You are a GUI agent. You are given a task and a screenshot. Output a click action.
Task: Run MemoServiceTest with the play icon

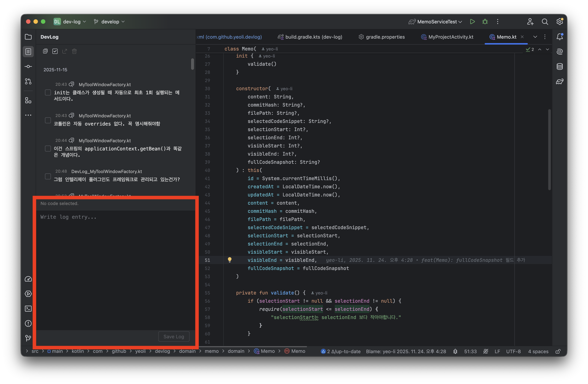point(472,22)
